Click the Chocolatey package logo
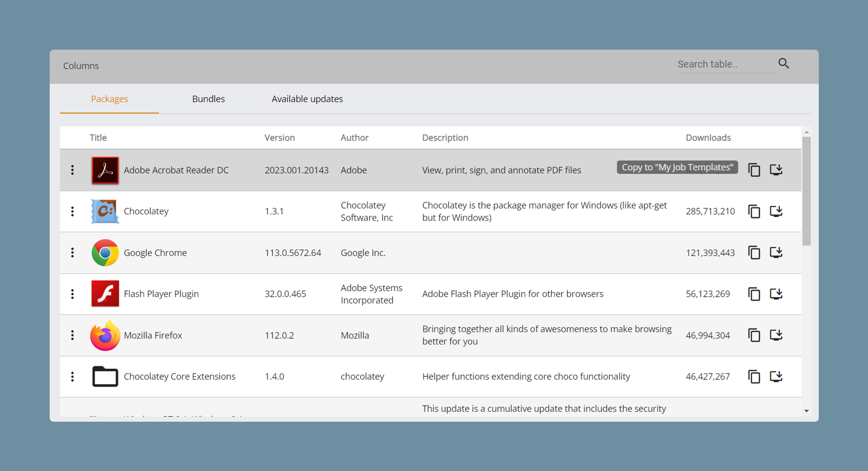The image size is (868, 471). (x=105, y=211)
